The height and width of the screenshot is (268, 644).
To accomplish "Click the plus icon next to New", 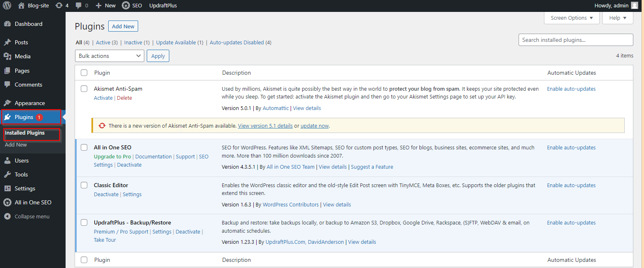I will click(x=98, y=5).
